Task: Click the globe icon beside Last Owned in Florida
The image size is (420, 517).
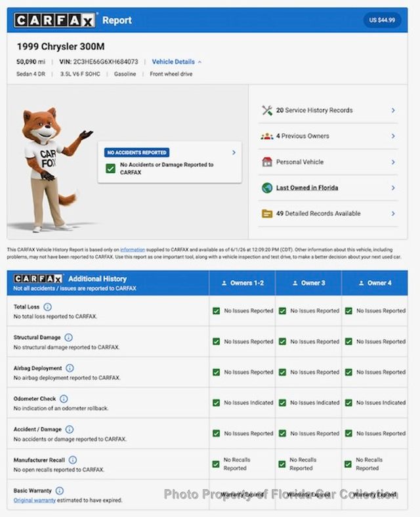Action: (266, 188)
